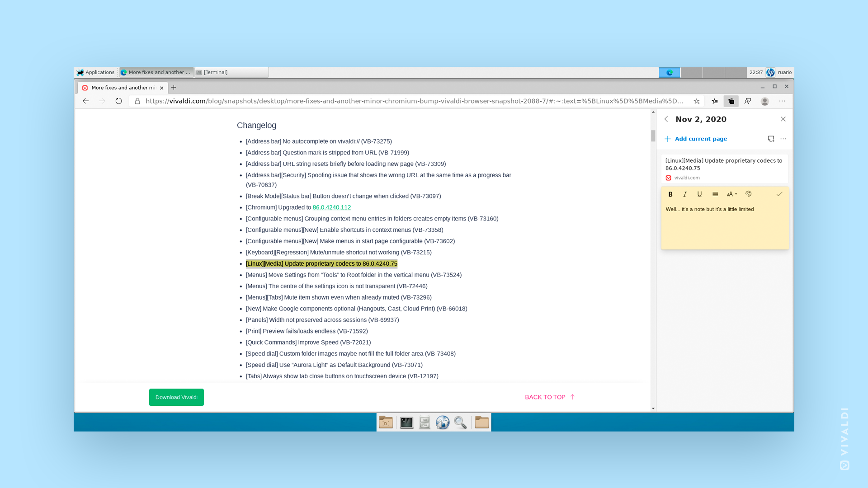Click the vertical scrollbar thumb
Image resolution: width=868 pixels, height=488 pixels.
[653, 136]
